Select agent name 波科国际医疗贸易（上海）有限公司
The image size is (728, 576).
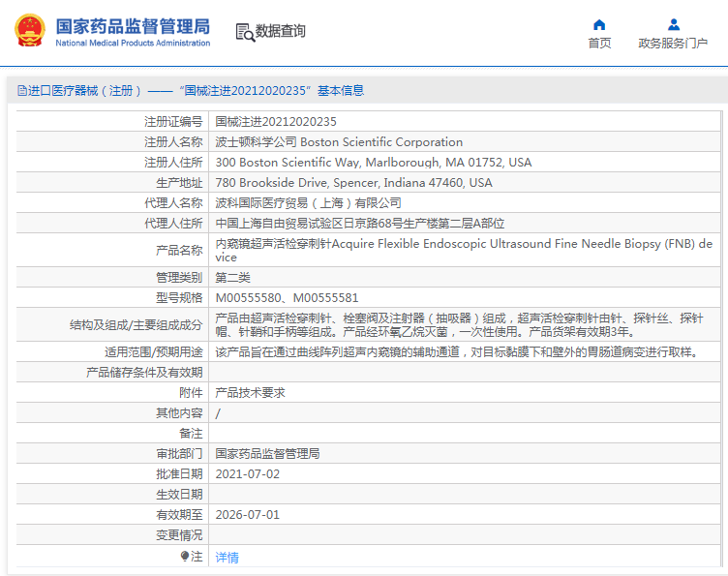(x=308, y=203)
